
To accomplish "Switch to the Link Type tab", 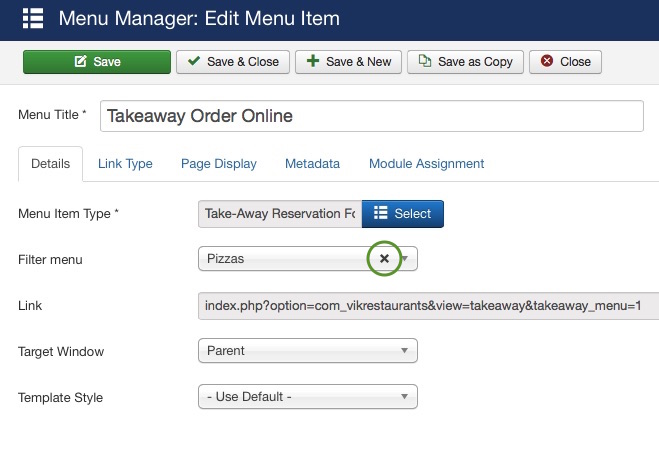I will click(125, 164).
